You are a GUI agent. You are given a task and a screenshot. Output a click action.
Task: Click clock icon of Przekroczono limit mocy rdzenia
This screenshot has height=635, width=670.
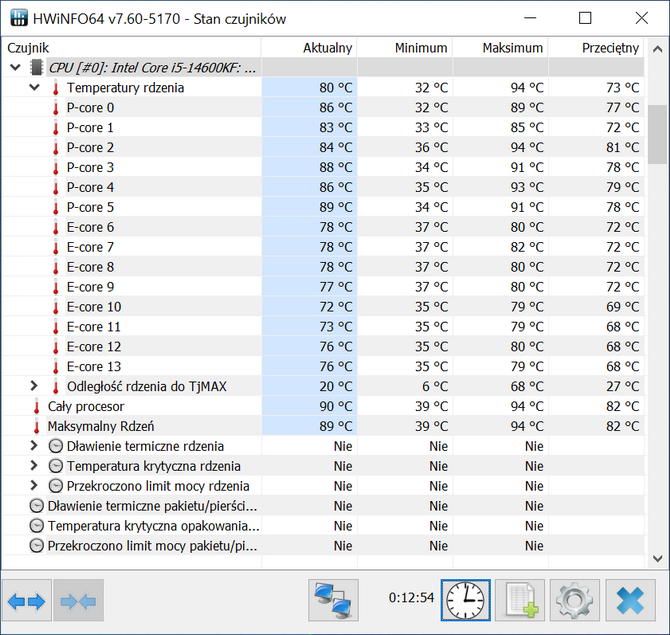click(x=56, y=486)
